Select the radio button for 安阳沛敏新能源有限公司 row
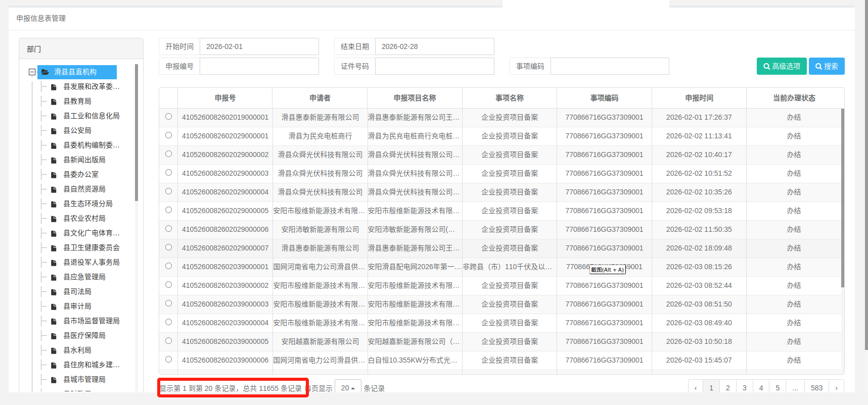Screen dimensions: 868x405 [168, 229]
